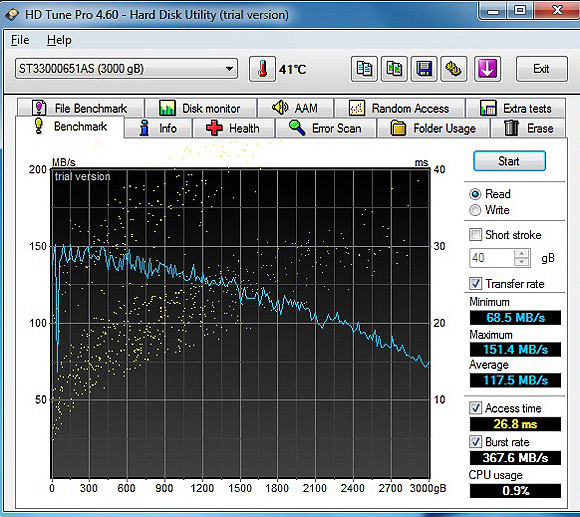
Task: Click the floppy disk save icon
Action: click(424, 69)
